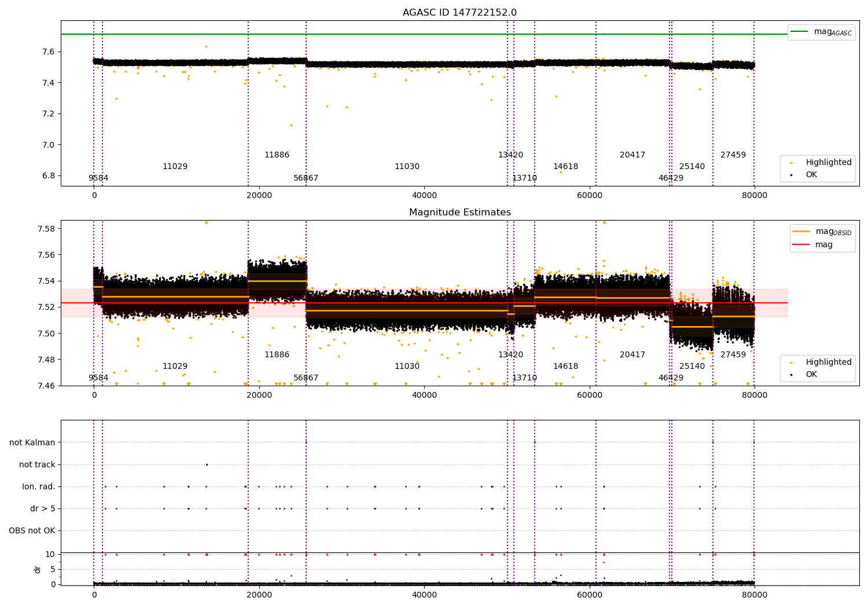Select 27459 in the Magnitude Estimates plot
868x608 pixels.
(733, 355)
